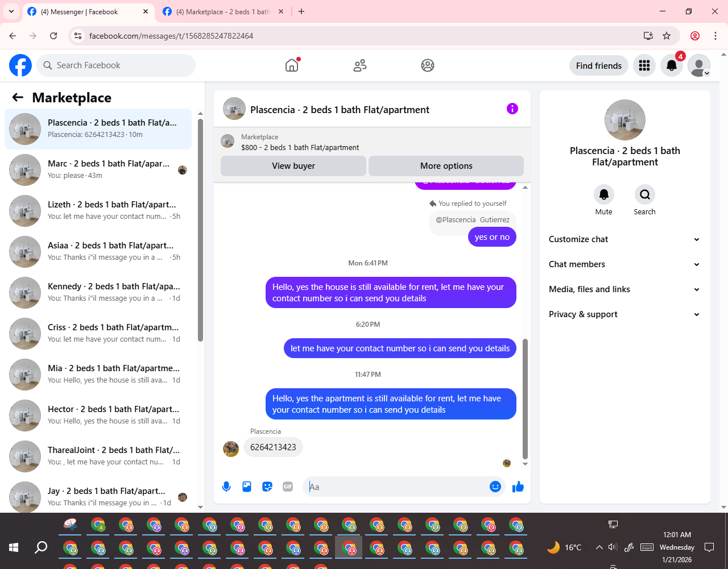Open the emoji picker
The image size is (728, 569).
coord(495,487)
